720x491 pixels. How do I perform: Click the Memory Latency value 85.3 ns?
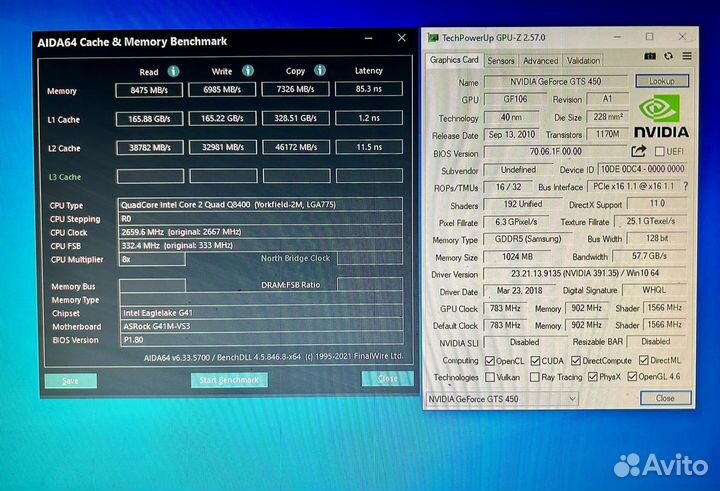pos(369,89)
